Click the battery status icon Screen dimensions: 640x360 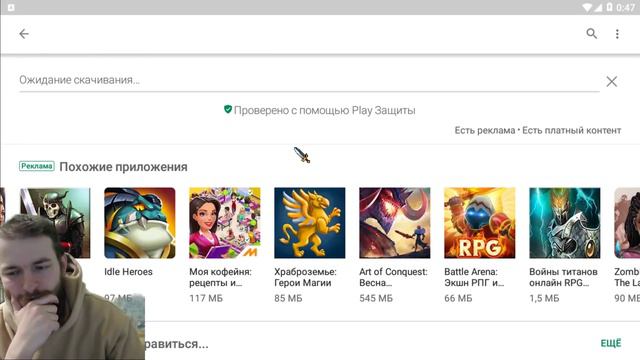point(609,7)
